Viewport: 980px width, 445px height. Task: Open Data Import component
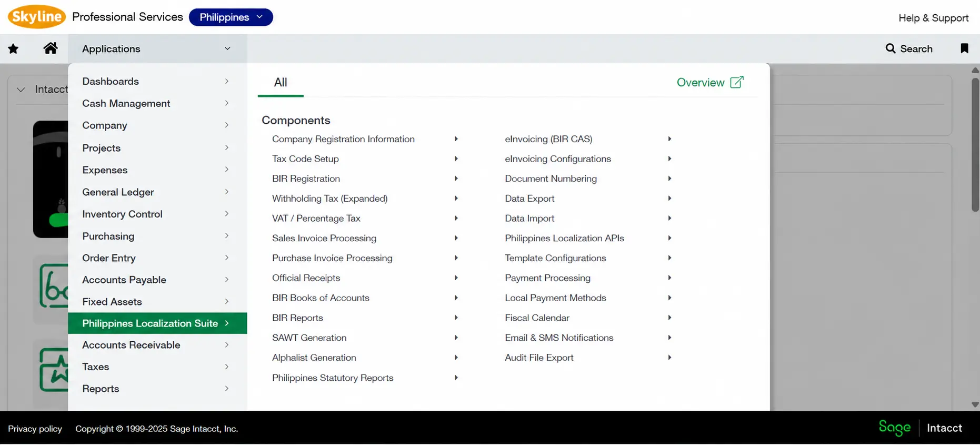coord(529,219)
